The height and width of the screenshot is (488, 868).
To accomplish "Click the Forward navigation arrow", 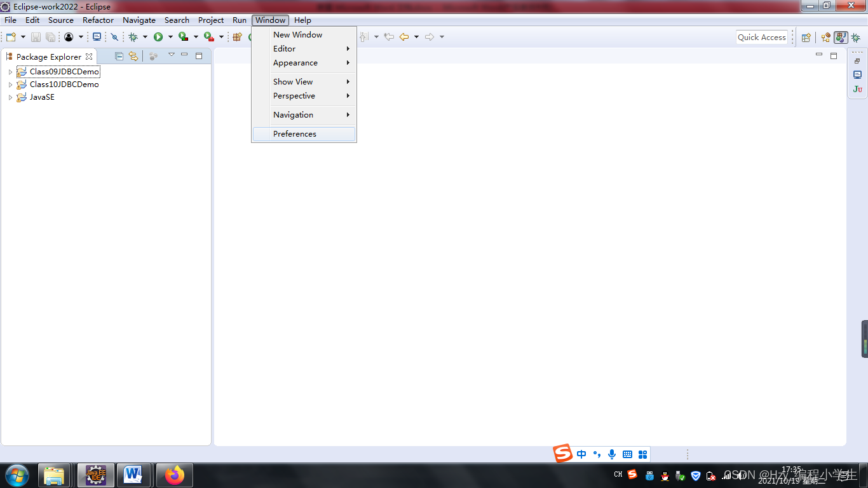I will pyautogui.click(x=430, y=37).
